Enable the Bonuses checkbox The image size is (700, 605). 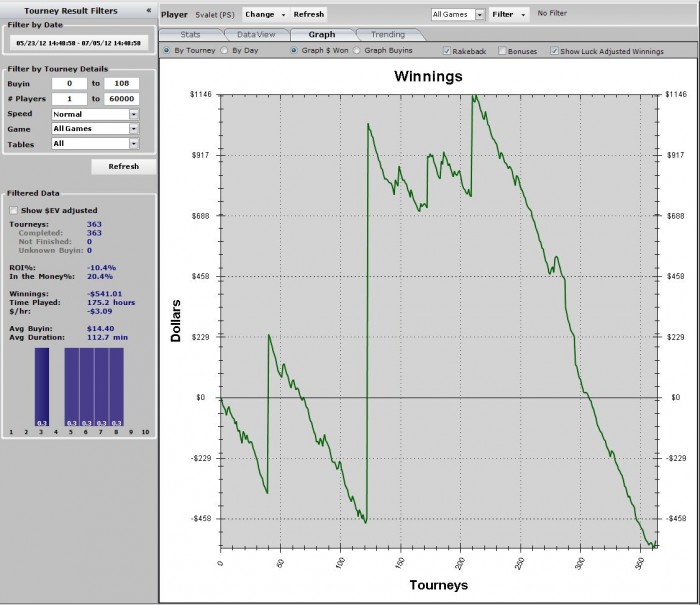[502, 51]
